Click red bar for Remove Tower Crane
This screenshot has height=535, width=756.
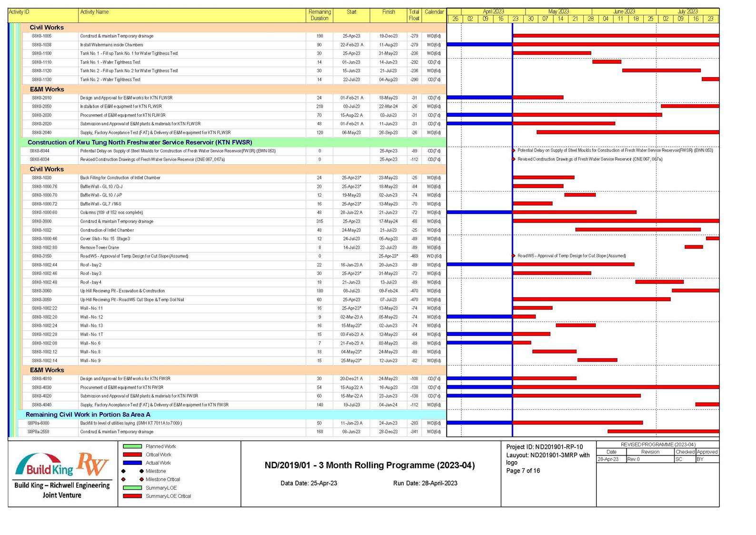694,247
